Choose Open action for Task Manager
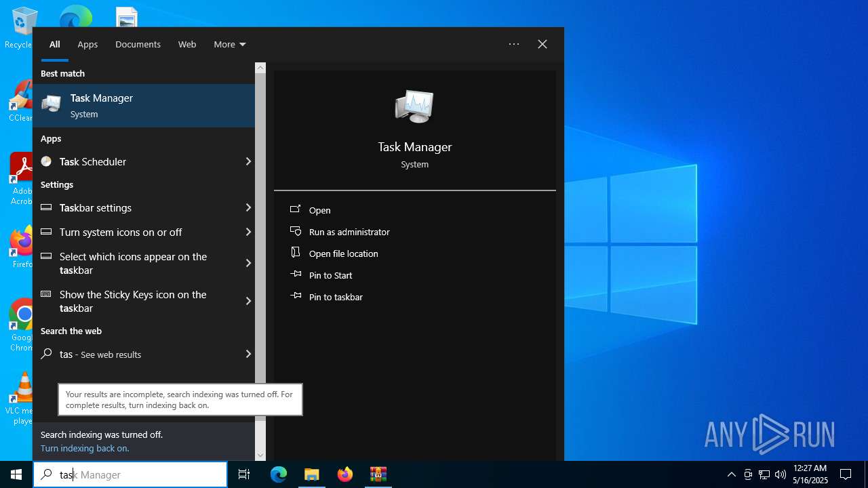868x488 pixels. [320, 210]
